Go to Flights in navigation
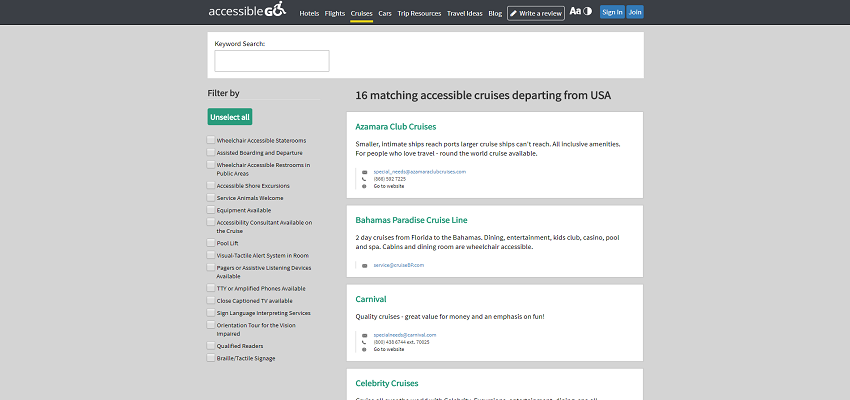850x400 pixels. (334, 14)
